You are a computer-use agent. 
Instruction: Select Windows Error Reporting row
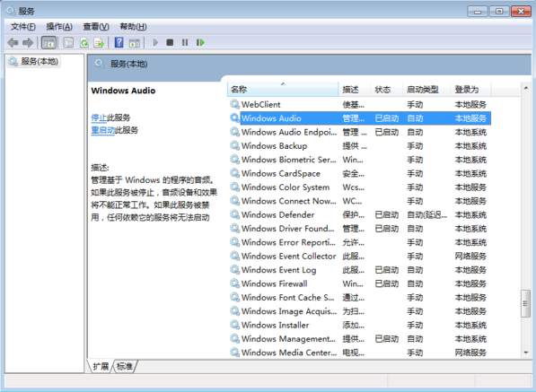pos(360,242)
